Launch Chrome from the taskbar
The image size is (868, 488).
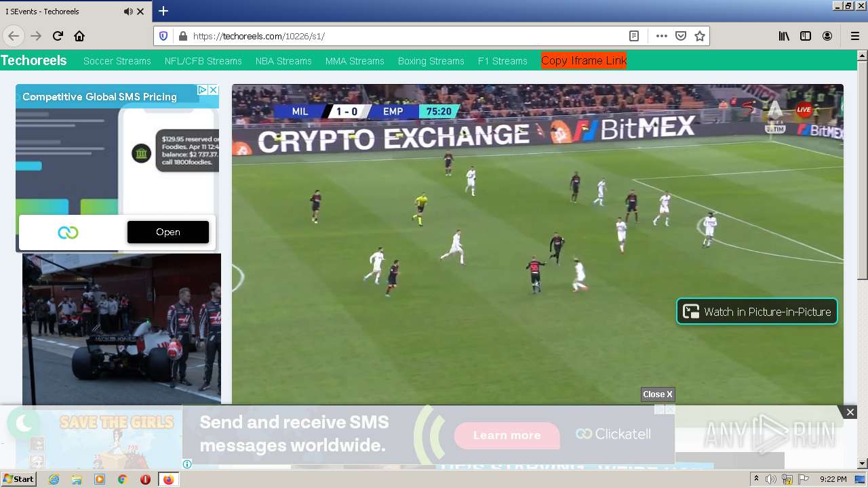coord(122,479)
